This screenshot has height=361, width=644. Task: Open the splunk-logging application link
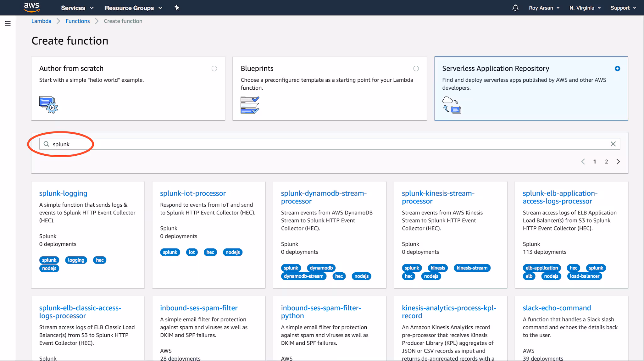click(63, 193)
